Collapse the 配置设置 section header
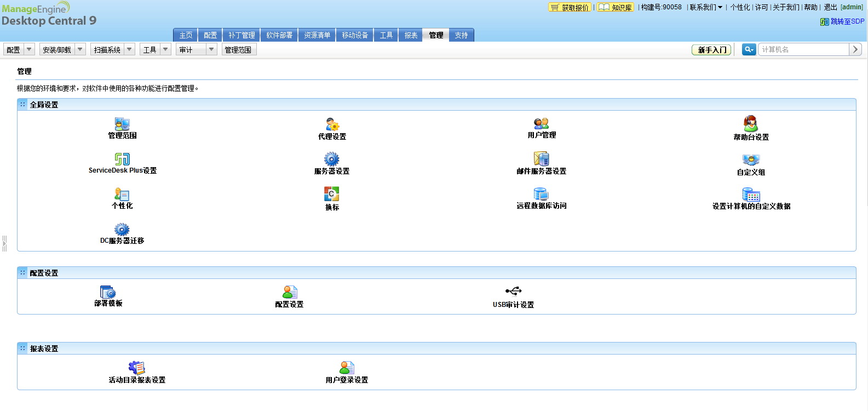This screenshot has height=411, width=868. (436, 273)
